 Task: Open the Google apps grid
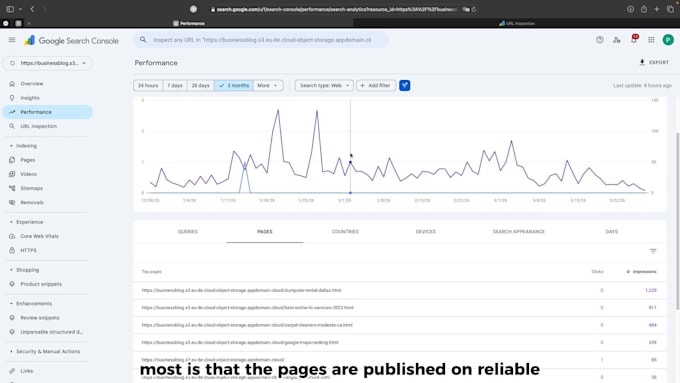(x=651, y=40)
